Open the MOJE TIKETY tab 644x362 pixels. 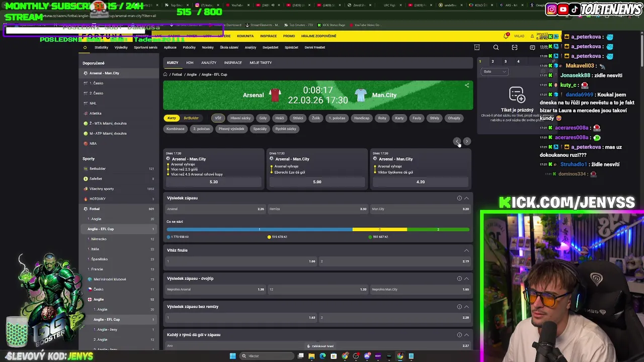click(261, 63)
